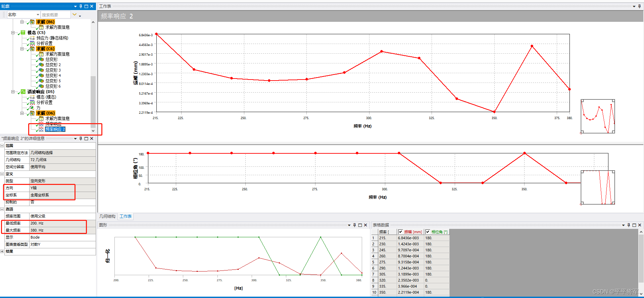The image size is (644, 298).
Task: Click 使用平均 spatial resolution value
Action: (62, 167)
